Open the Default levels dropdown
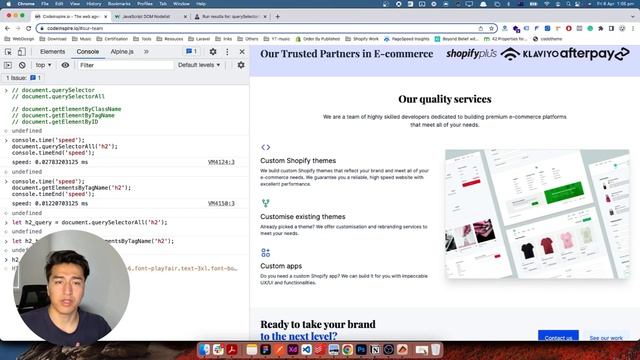The image size is (640, 360). tap(199, 65)
